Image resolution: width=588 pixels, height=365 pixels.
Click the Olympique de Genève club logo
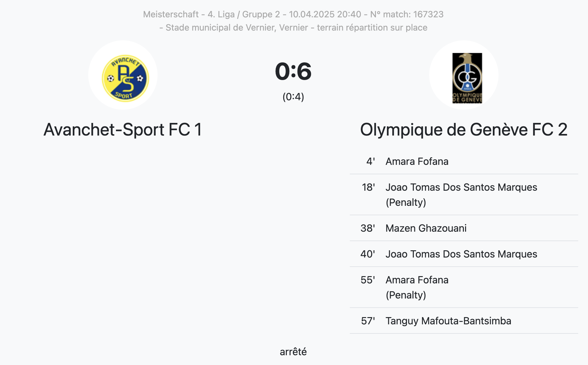[x=467, y=78]
